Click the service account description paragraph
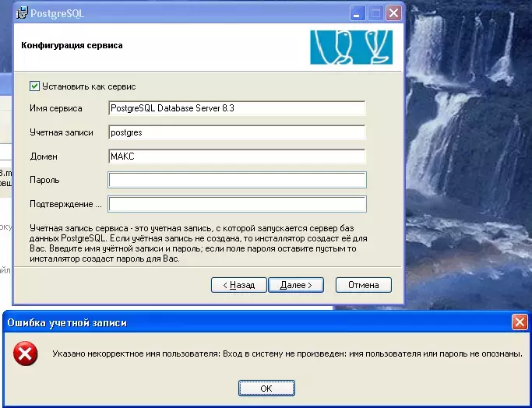 (199, 244)
